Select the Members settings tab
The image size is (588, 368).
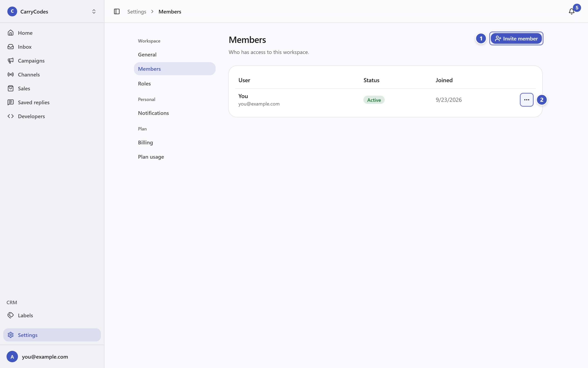[x=174, y=69]
